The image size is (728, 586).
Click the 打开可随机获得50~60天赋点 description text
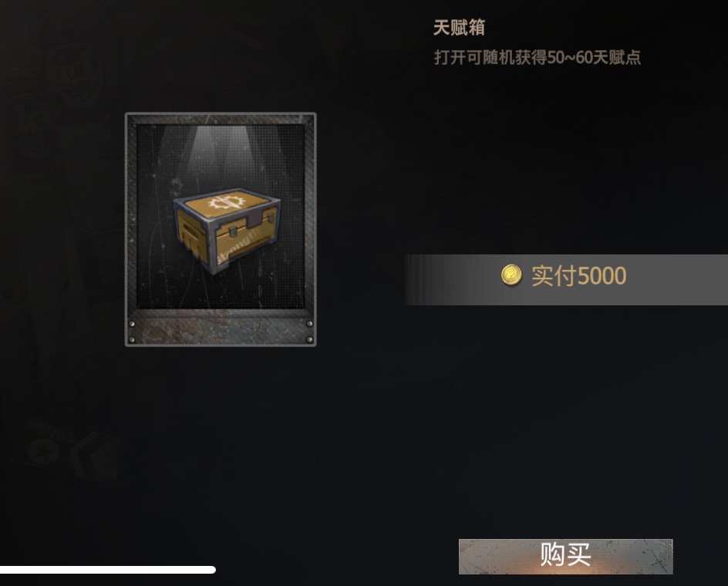pos(538,58)
